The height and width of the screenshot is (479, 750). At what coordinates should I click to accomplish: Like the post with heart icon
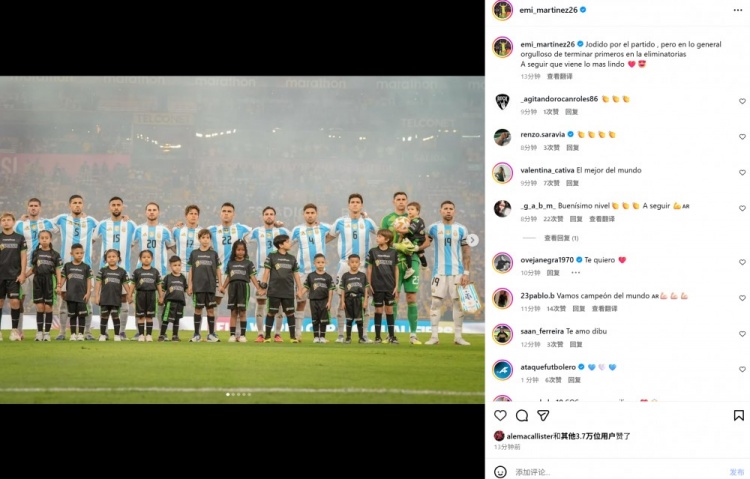(x=500, y=415)
